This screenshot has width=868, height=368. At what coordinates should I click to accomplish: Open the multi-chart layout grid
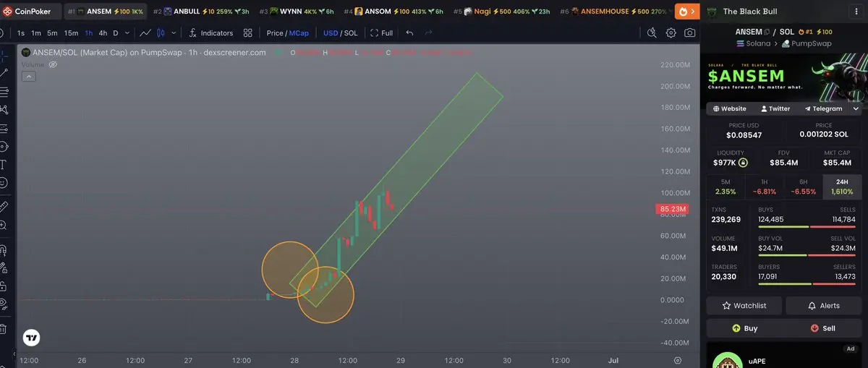coord(248,33)
